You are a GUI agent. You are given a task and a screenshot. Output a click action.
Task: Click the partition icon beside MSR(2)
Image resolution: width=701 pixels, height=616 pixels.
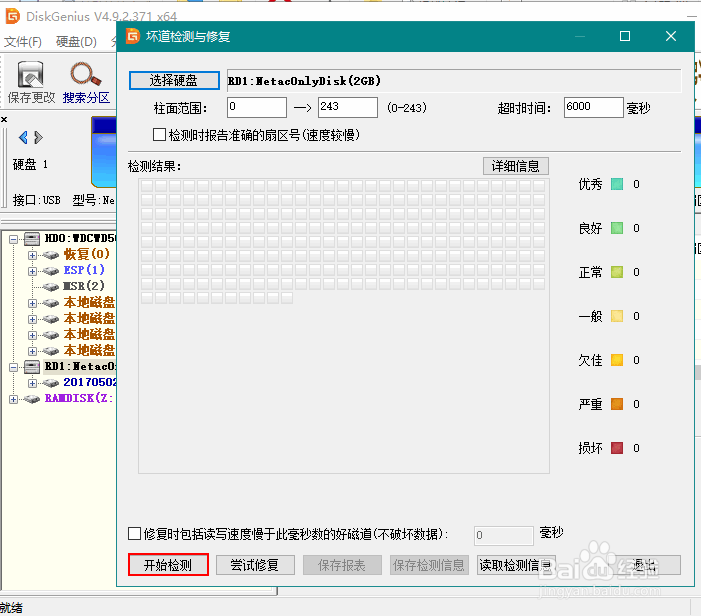pyautogui.click(x=51, y=287)
